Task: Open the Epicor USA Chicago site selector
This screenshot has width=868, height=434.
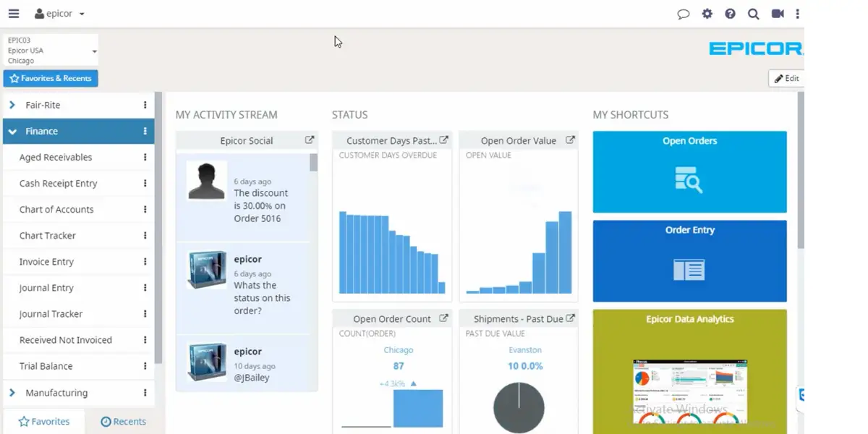Action: pos(51,50)
